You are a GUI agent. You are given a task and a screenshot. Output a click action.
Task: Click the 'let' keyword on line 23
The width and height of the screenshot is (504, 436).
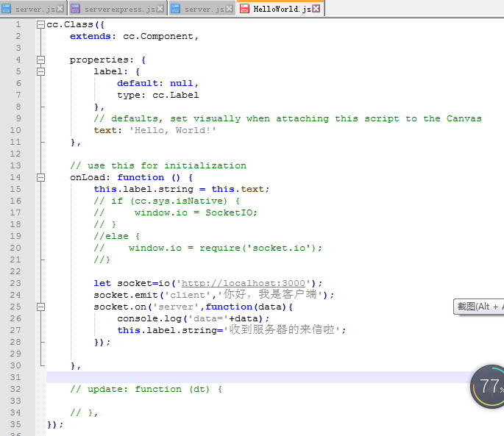point(102,283)
